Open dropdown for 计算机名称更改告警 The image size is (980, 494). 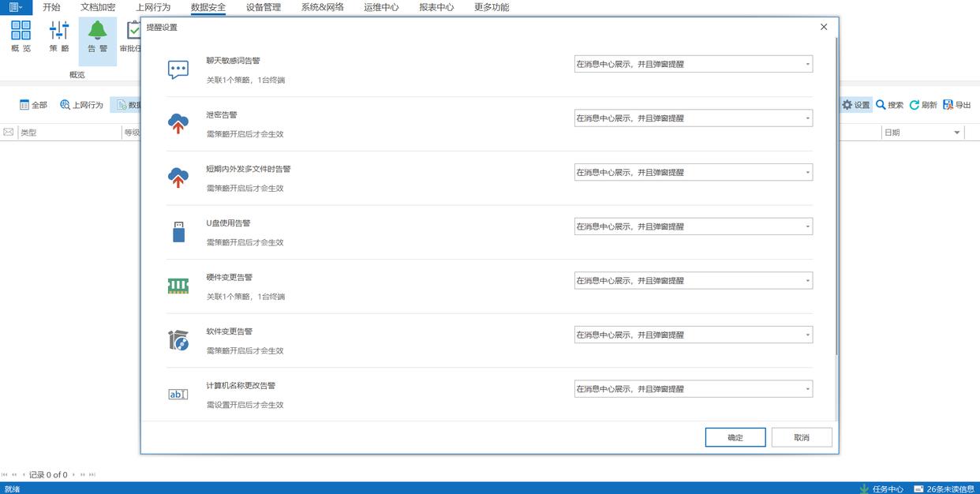(x=693, y=389)
